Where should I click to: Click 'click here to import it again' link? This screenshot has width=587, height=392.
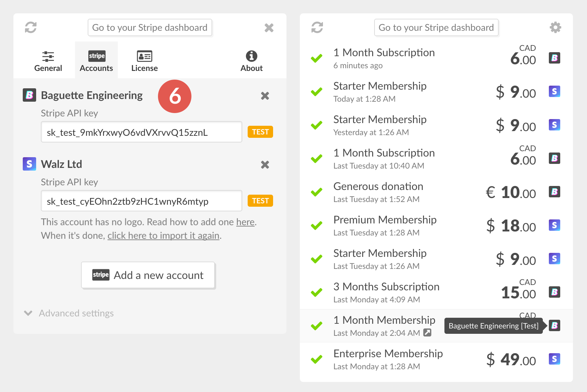tap(163, 236)
